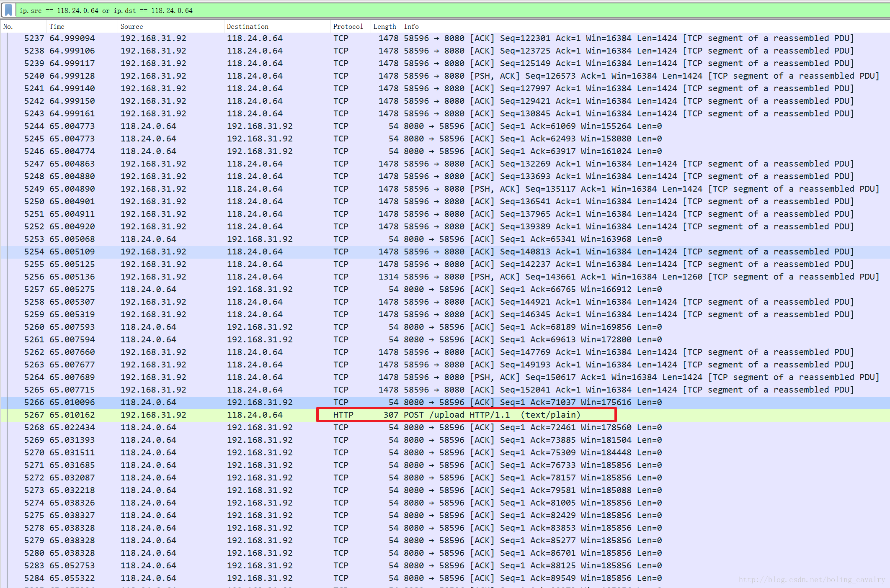Sort by the Protocol column header

(x=351, y=26)
